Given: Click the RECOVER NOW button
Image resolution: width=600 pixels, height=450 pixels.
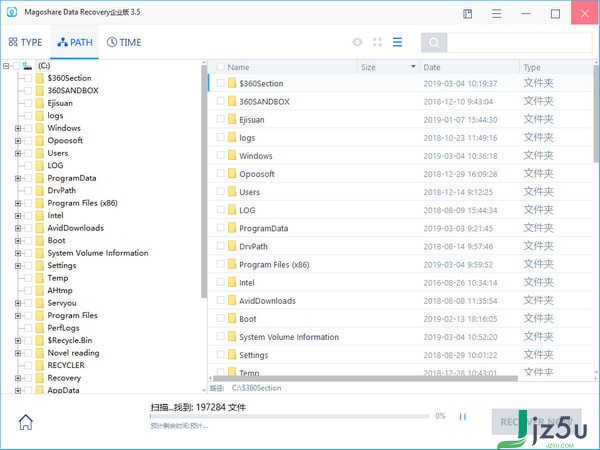Looking at the screenshot, I should tap(536, 422).
